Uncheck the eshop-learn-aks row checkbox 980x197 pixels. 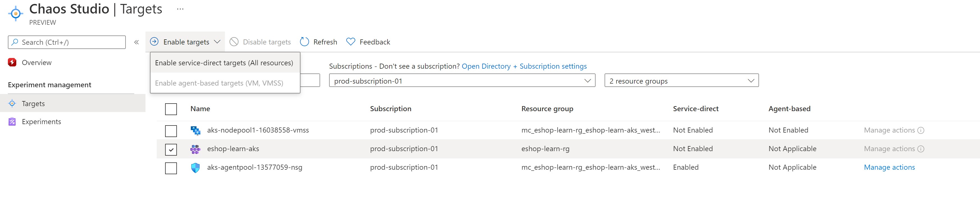point(171,149)
